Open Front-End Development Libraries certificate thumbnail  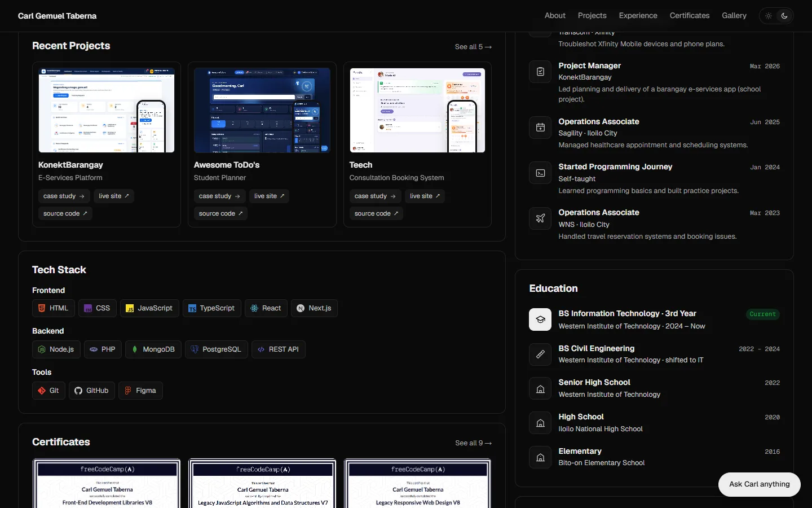107,483
